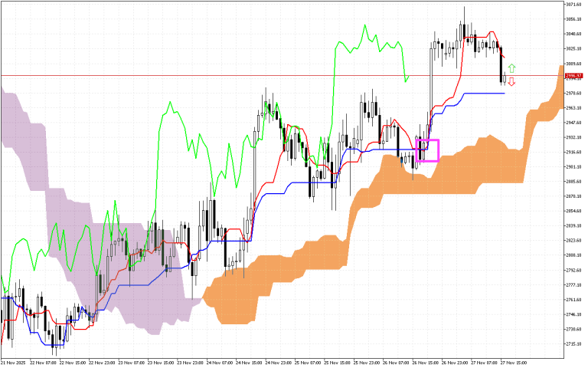
Task: Click the 24 Nov 07:00 time label
Action: click(x=219, y=363)
